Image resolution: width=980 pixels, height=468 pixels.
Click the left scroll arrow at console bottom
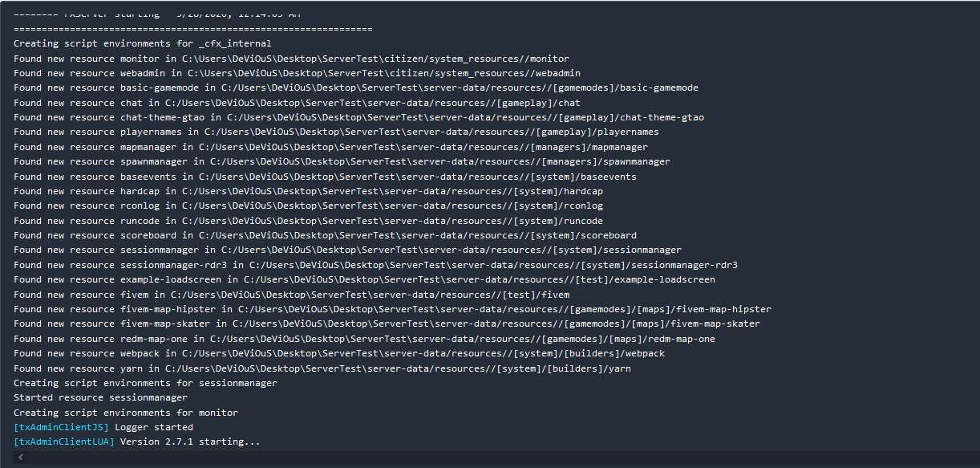pos(21,458)
